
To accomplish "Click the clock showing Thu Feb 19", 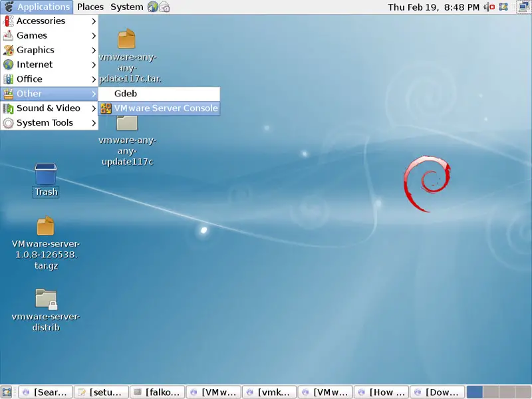I will click(434, 7).
